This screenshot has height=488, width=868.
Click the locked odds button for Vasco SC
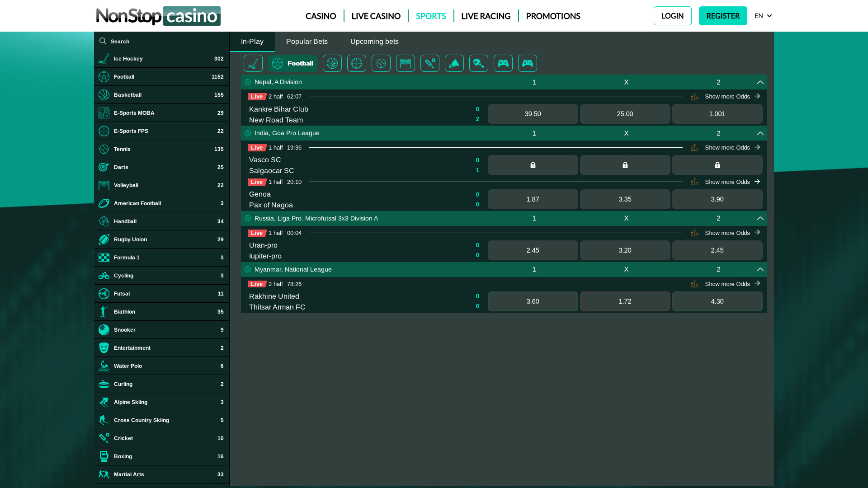[x=533, y=165]
